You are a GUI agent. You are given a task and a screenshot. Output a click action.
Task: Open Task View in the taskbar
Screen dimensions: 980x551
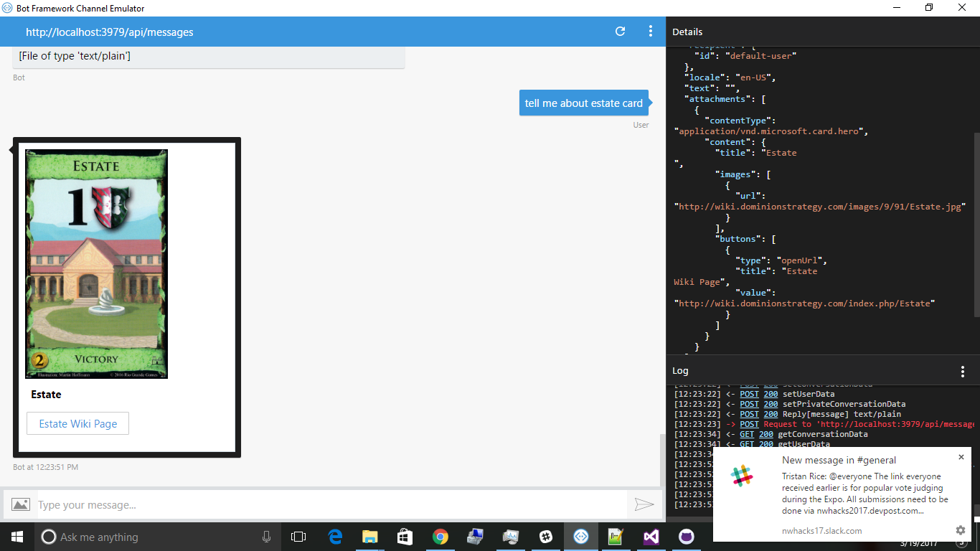(298, 537)
